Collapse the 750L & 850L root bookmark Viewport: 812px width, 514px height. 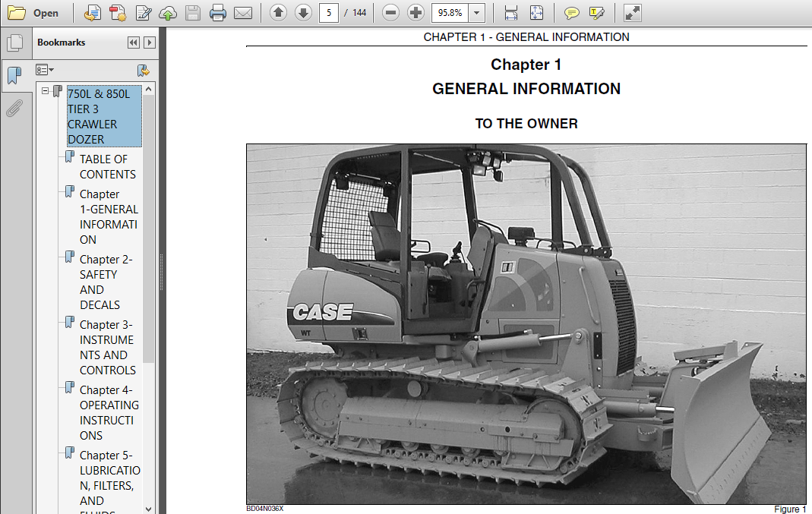tap(45, 91)
